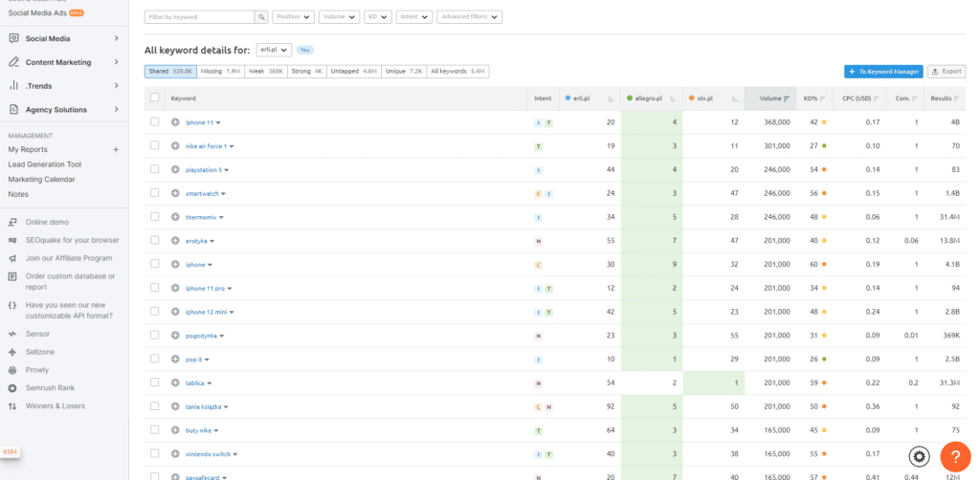Tick the checkbox for iphone 11 row

tap(154, 121)
